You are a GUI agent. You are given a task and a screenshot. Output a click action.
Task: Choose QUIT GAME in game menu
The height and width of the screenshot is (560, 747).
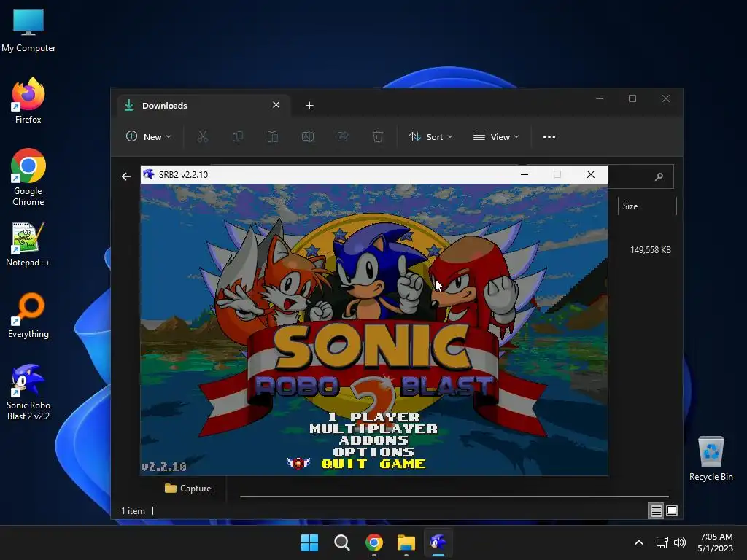pos(373,463)
